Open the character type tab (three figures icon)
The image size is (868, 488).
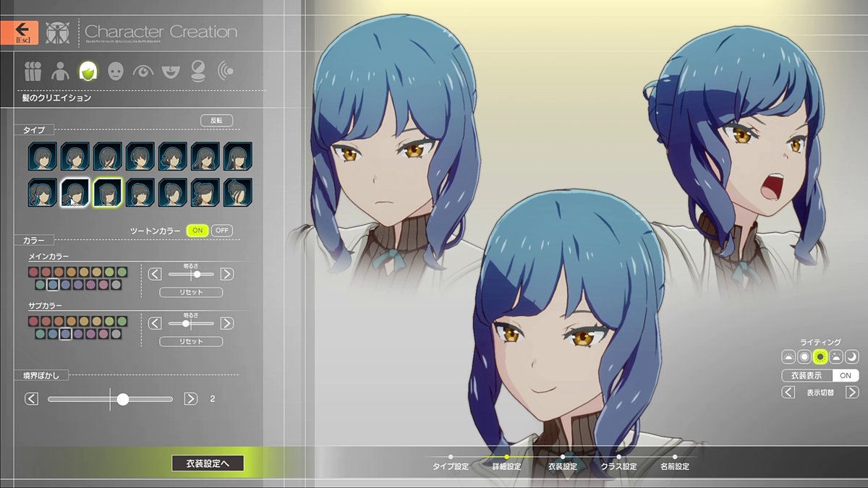point(33,71)
